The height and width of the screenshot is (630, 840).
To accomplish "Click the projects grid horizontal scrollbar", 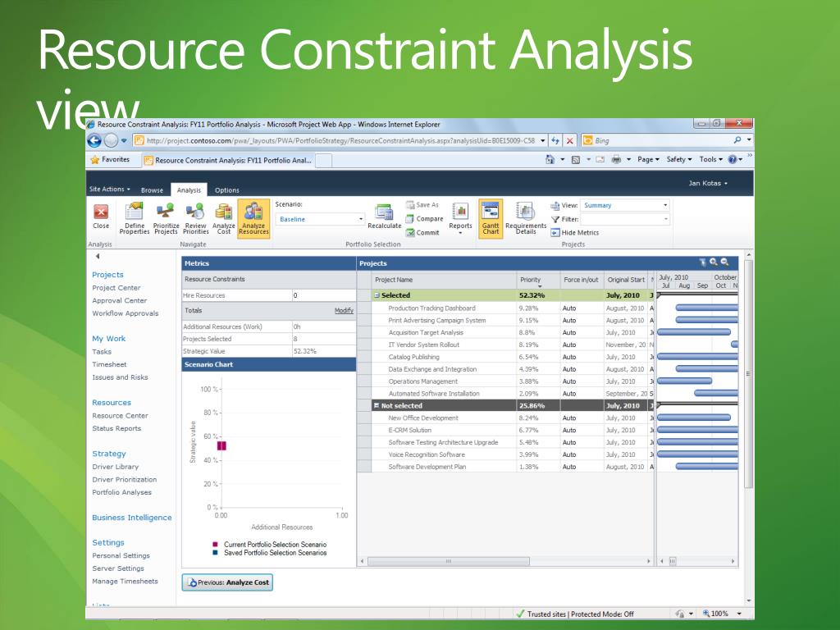I will 449,561.
